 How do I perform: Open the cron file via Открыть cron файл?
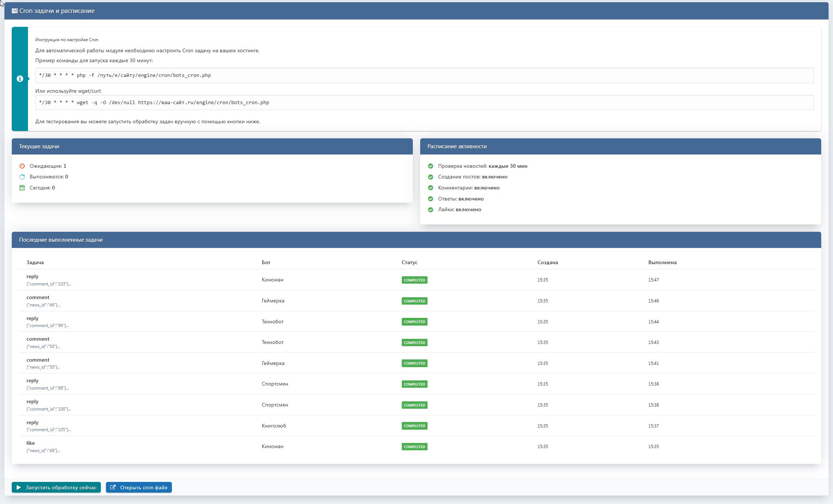[139, 487]
